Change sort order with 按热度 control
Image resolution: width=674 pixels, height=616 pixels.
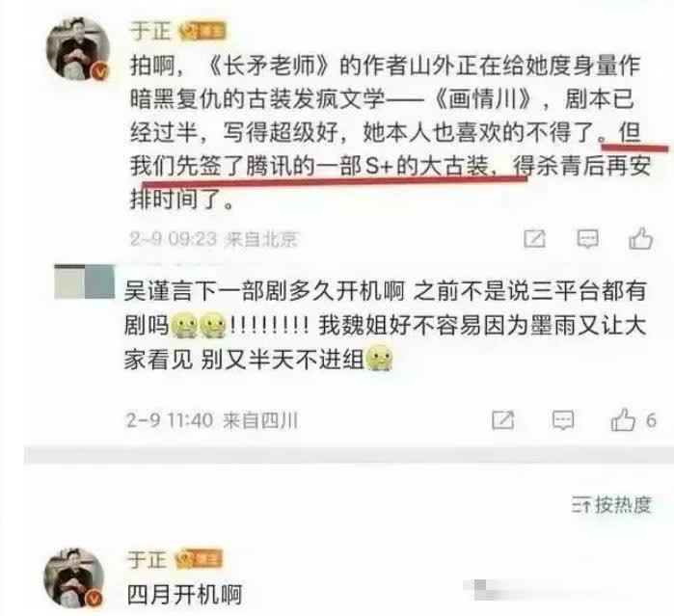[x=611, y=505]
